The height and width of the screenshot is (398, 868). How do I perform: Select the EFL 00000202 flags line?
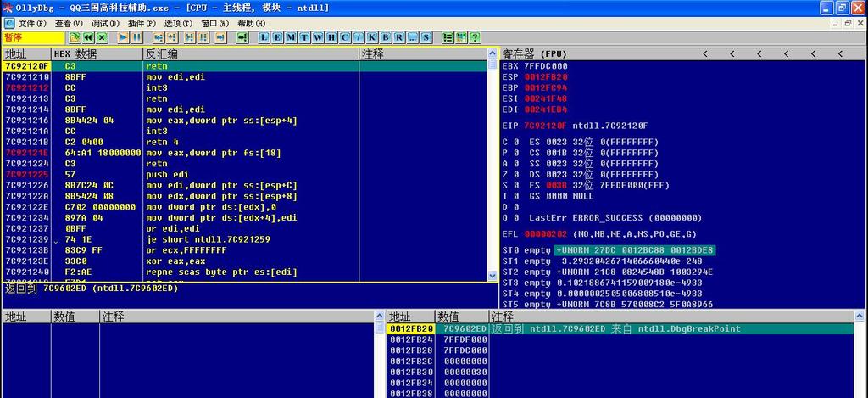599,234
